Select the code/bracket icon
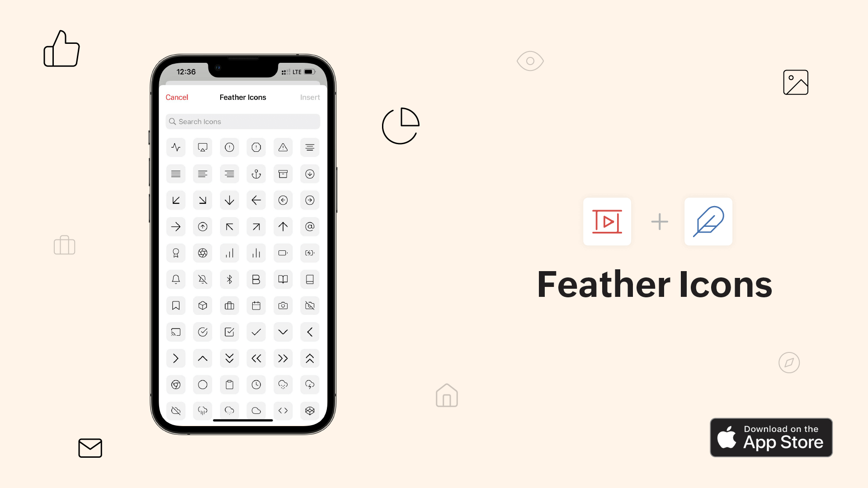Screen dimensions: 868x488 point(283,411)
